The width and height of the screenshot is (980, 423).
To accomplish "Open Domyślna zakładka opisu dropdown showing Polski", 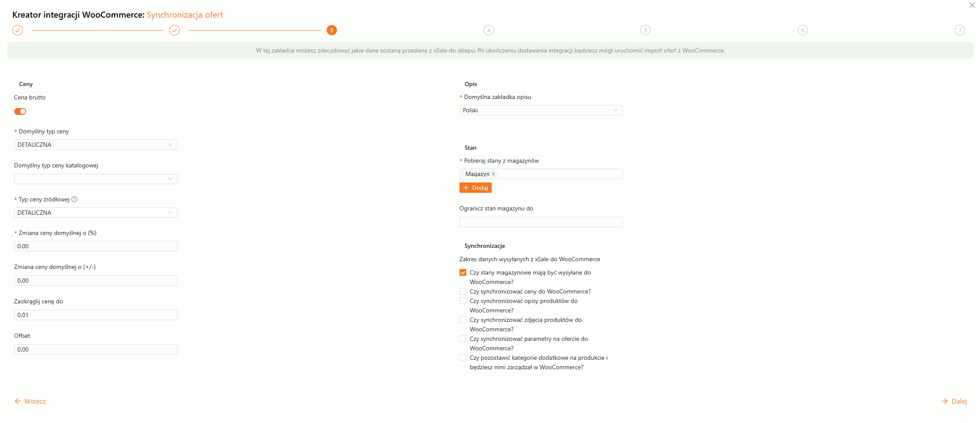I will (541, 110).
